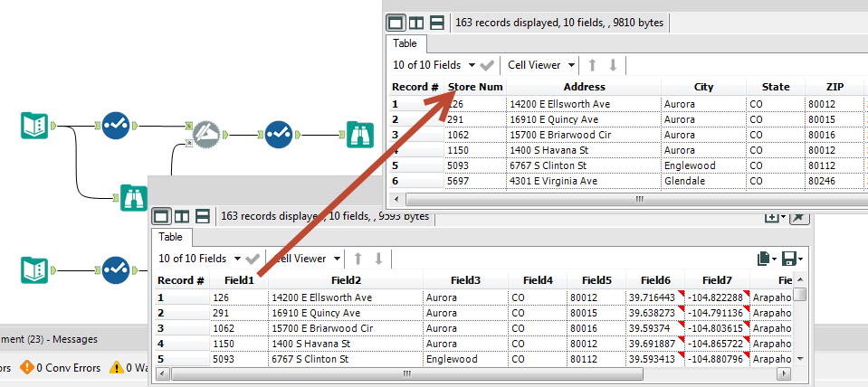Open the Table tab in upper results
Viewport: 868px width, 387px height.
point(405,43)
